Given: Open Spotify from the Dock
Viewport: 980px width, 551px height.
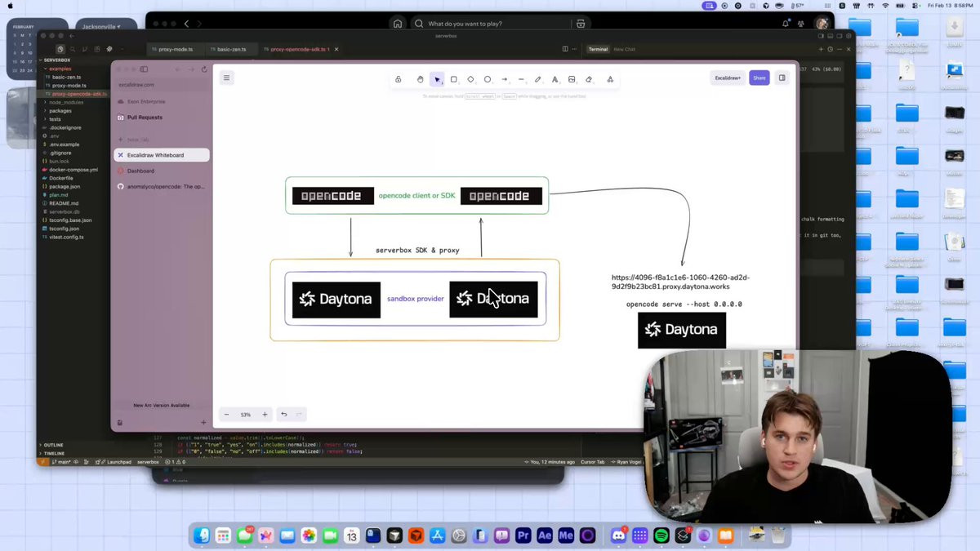Looking at the screenshot, I should [661, 535].
